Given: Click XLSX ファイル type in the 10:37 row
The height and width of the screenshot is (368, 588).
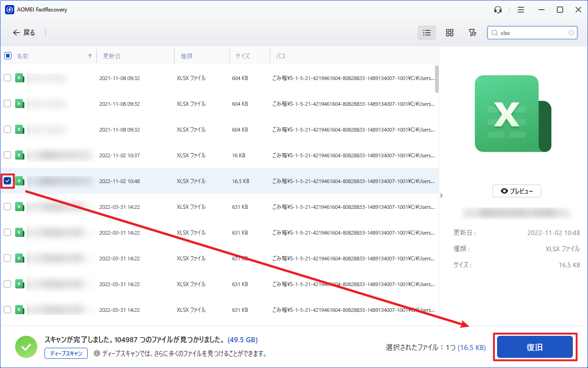Looking at the screenshot, I should pos(191,155).
